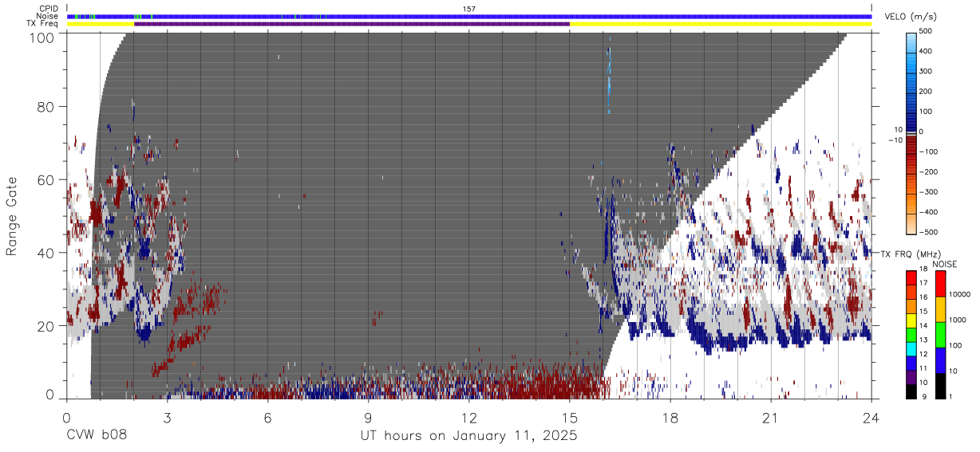Click the TX Freq row label
This screenshot has width=980, height=452.
coord(42,23)
